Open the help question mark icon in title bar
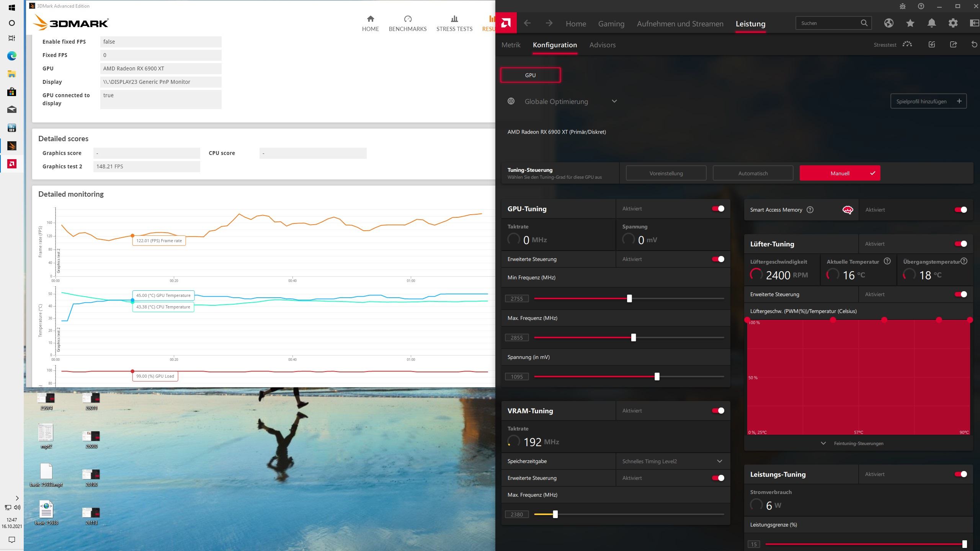Viewport: 980px width, 551px height. (x=921, y=6)
